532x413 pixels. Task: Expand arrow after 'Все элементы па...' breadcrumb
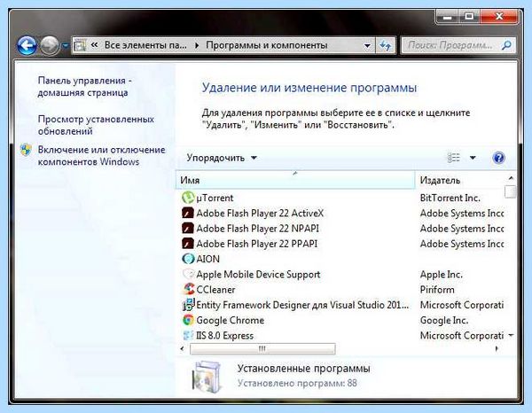[197, 45]
